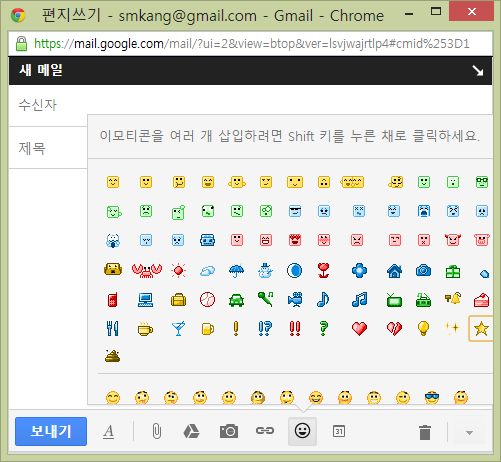Click the 제목 subject field
501x462 pixels.
tap(48, 148)
